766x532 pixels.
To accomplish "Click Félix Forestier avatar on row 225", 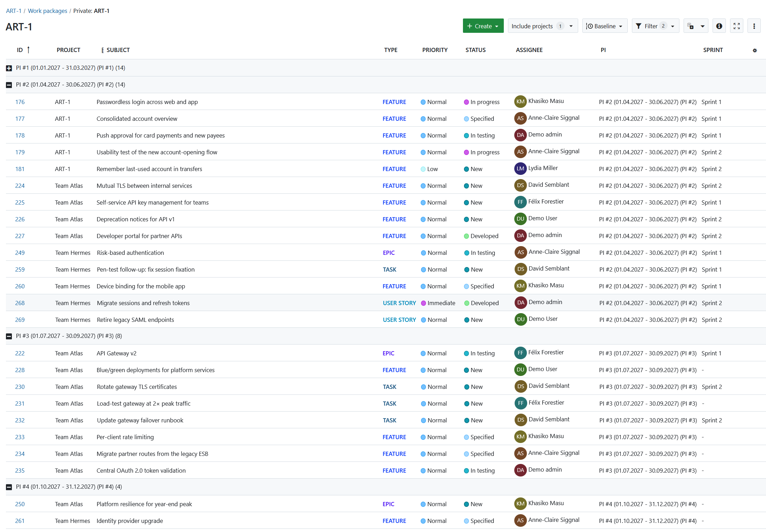I will [x=520, y=202].
